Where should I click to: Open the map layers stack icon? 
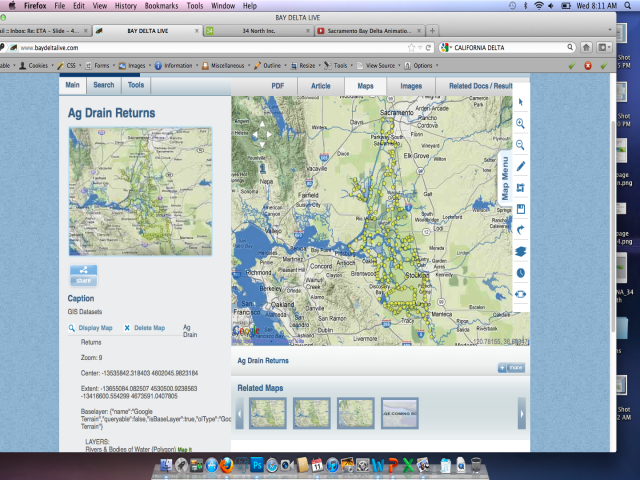click(x=520, y=251)
